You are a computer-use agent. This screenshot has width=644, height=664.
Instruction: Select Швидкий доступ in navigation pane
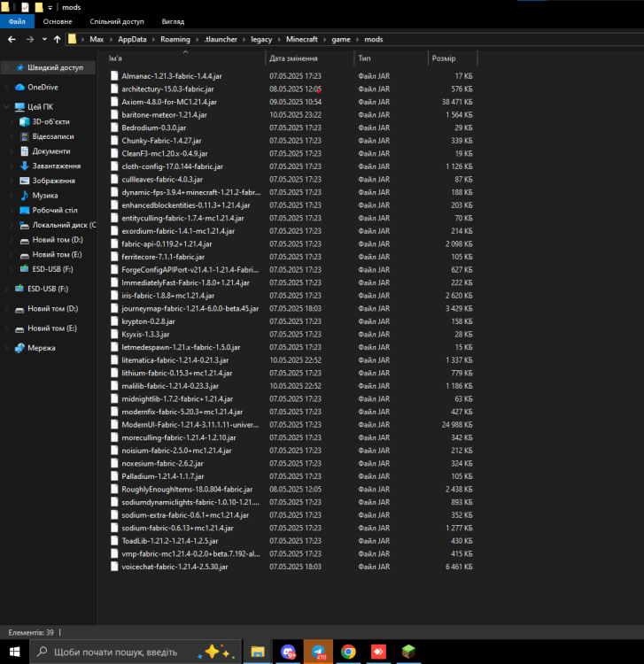(x=55, y=68)
